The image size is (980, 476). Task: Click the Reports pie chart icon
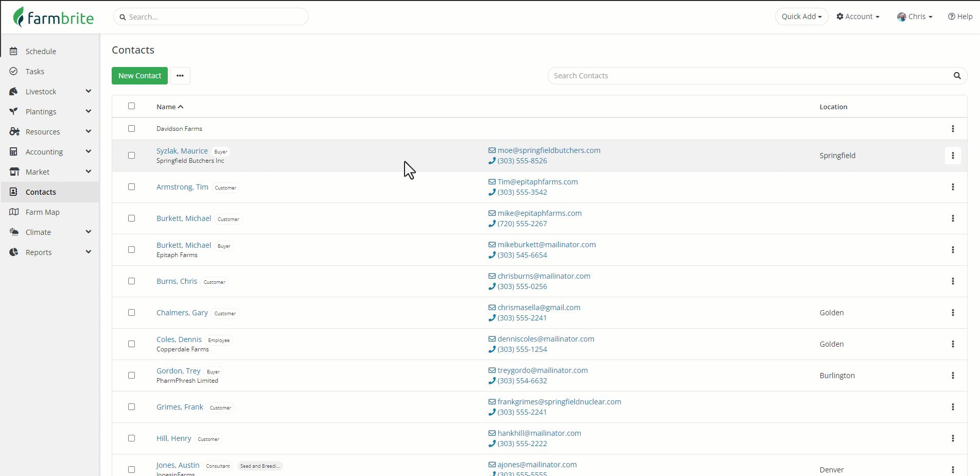coord(14,252)
